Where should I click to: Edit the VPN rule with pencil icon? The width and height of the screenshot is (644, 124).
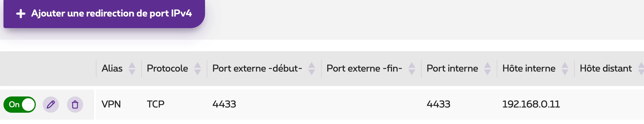51,105
